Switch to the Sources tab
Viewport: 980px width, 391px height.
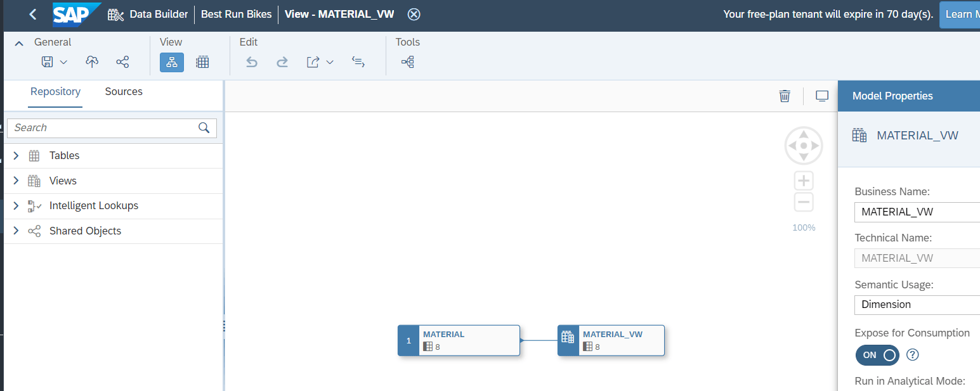[x=123, y=91]
